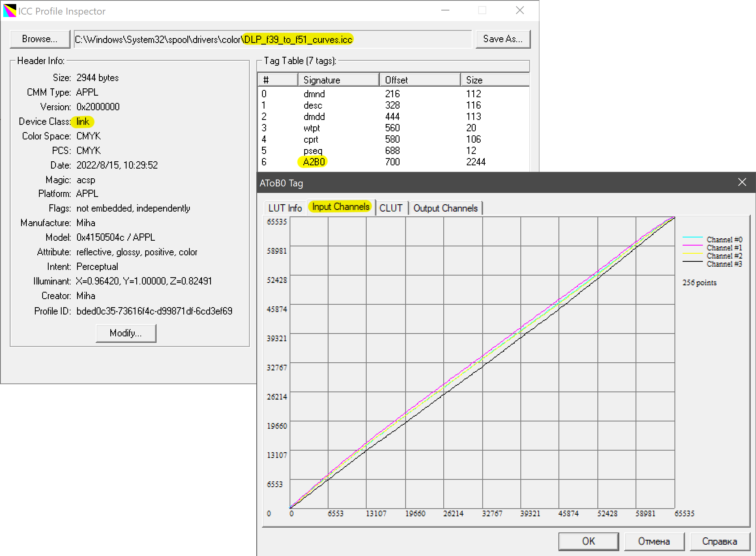Close the ICC Profile Inspector window
756x556 pixels.
point(520,11)
